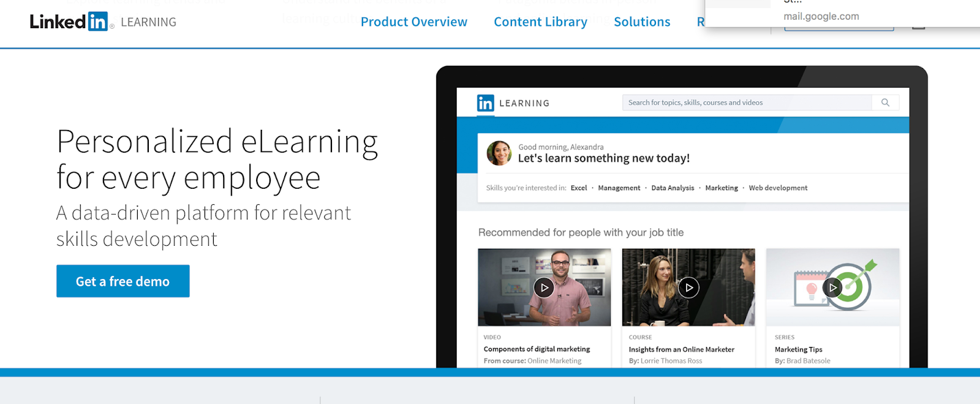Select the Web development skill tag
Viewport: 980px width, 404px height.
[x=778, y=188]
